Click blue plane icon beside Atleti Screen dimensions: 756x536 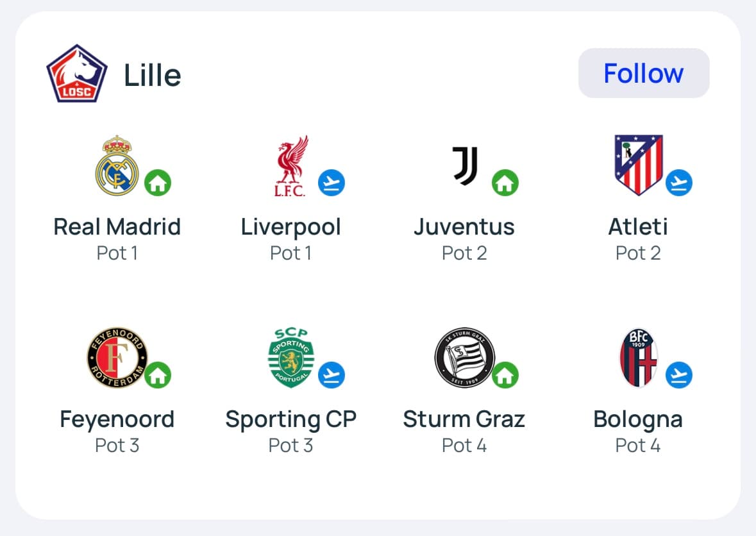[679, 183]
